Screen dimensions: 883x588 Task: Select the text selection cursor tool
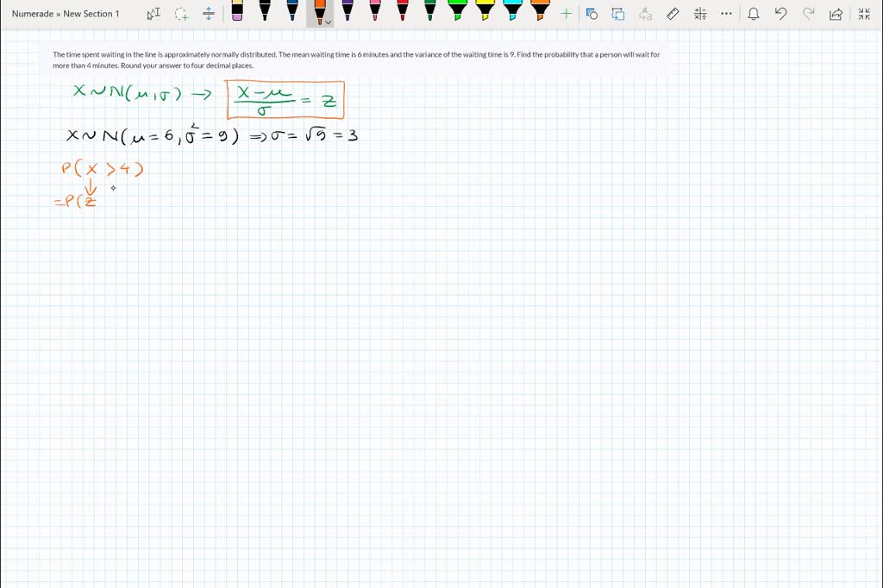153,14
